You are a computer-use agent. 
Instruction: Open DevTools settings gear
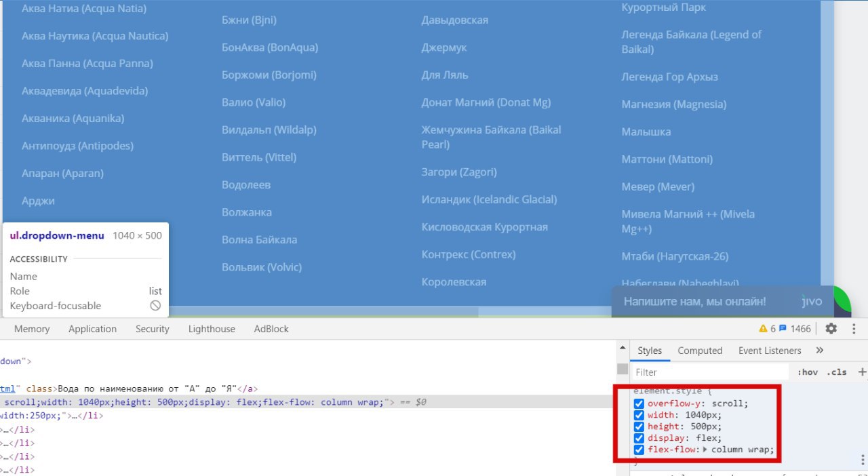pyautogui.click(x=831, y=329)
